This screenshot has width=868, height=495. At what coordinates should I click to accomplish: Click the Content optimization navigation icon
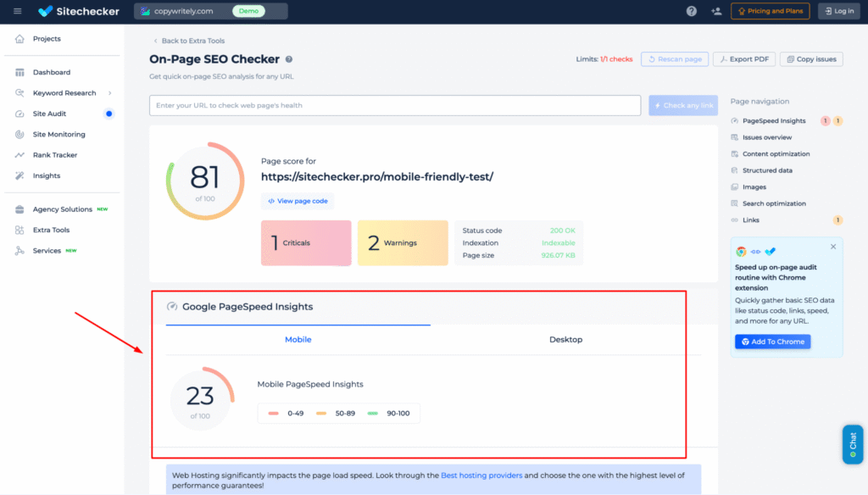[x=735, y=154]
